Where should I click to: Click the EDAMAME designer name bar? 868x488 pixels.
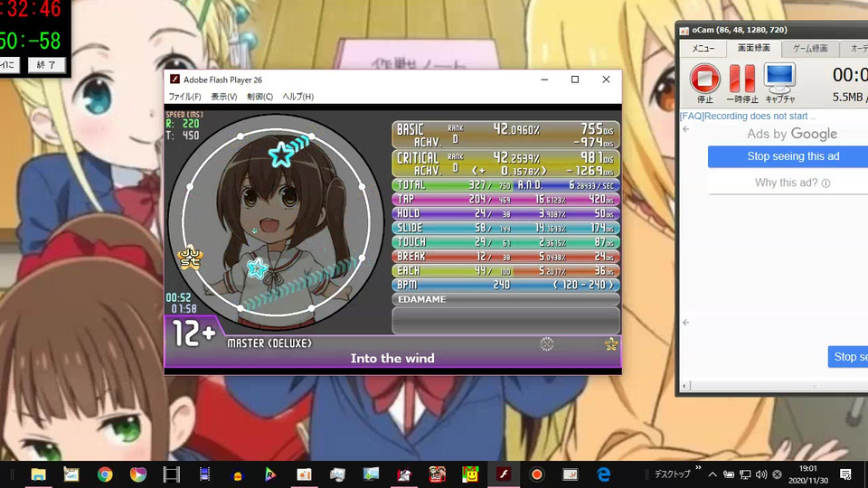505,299
